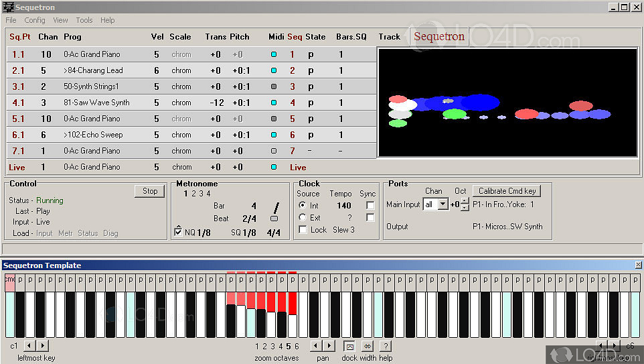The height and width of the screenshot is (364, 644).
Task: Select Int clock source radio button
Action: click(303, 206)
